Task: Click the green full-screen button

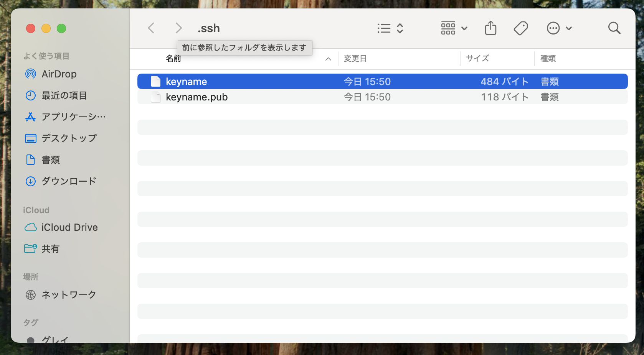Action: [61, 28]
